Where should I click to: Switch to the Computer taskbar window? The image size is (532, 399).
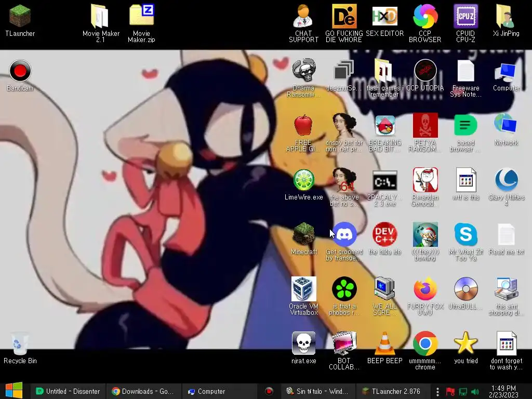coord(220,391)
